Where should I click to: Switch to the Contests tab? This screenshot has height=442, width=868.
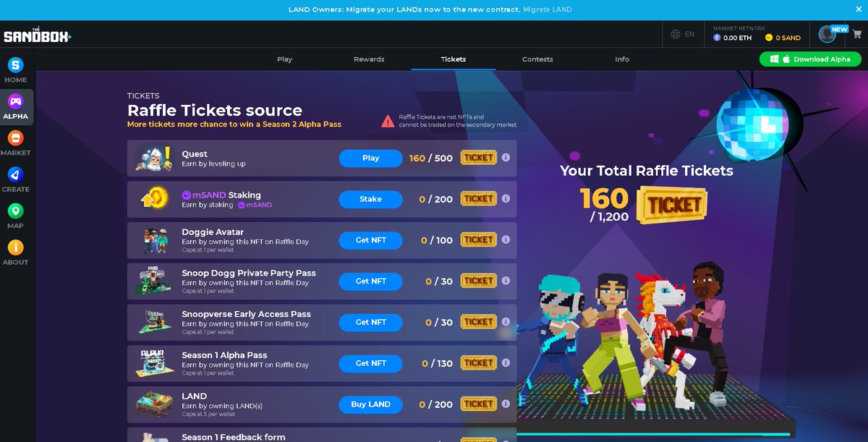(x=537, y=59)
